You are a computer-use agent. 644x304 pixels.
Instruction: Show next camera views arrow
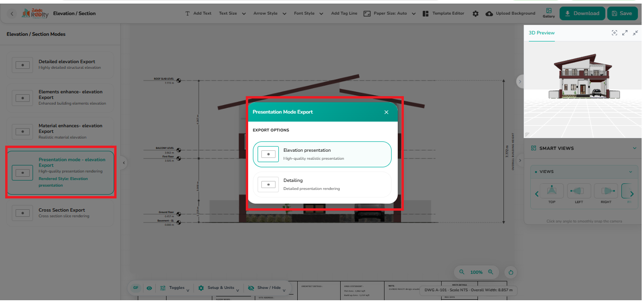[632, 194]
